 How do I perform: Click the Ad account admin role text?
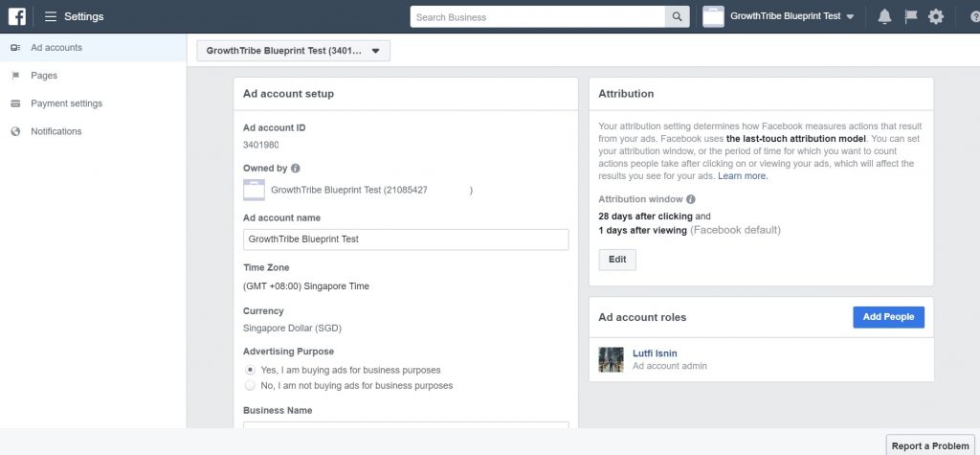(x=669, y=366)
